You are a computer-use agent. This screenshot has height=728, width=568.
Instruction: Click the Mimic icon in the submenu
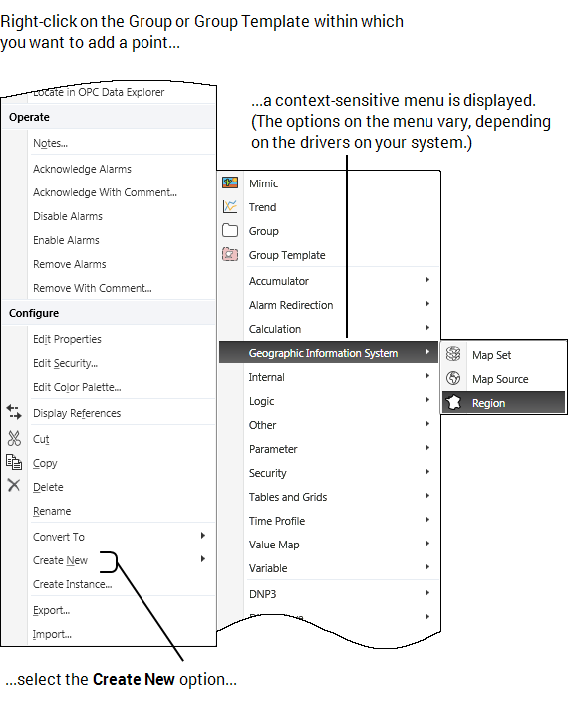(x=230, y=182)
